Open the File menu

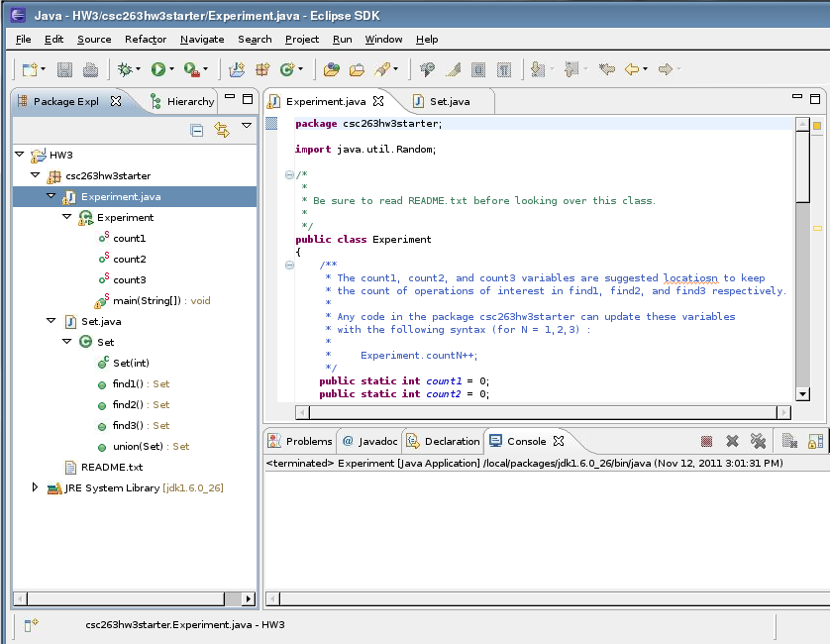pos(24,40)
